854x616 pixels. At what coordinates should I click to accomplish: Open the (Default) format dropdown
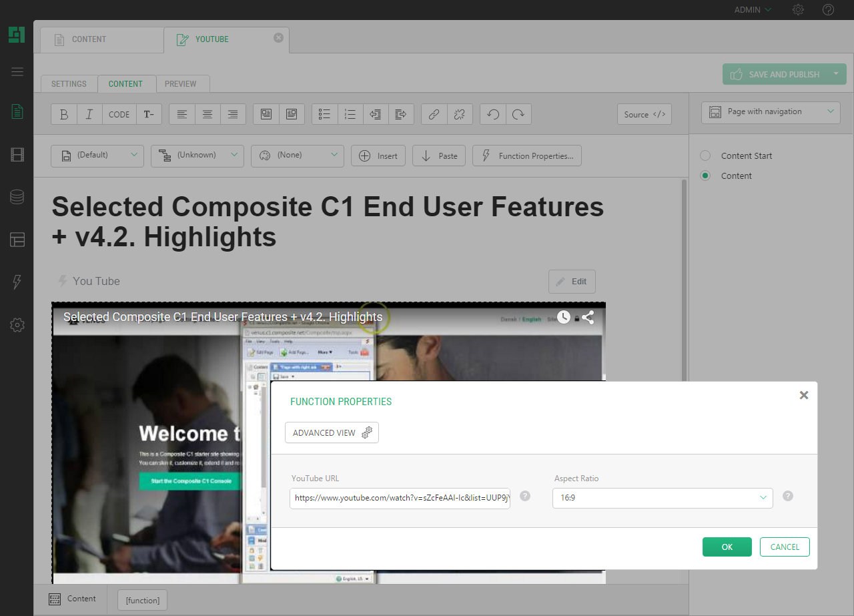point(97,156)
